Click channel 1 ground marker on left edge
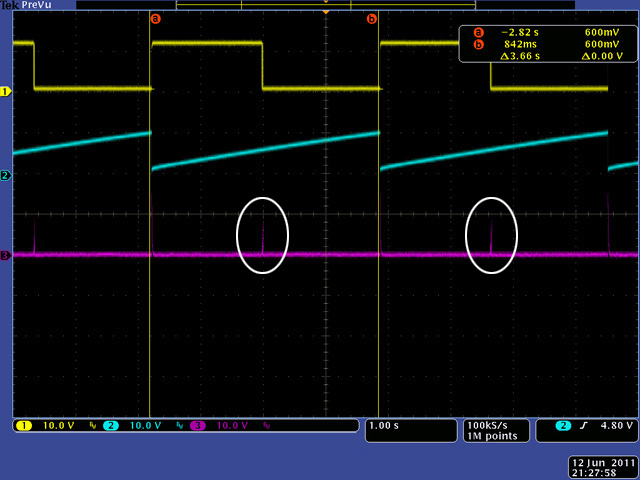 (5, 91)
